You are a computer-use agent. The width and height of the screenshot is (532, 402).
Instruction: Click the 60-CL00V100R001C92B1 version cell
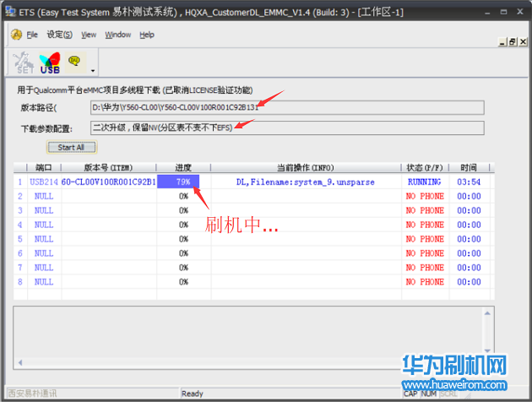click(x=109, y=182)
